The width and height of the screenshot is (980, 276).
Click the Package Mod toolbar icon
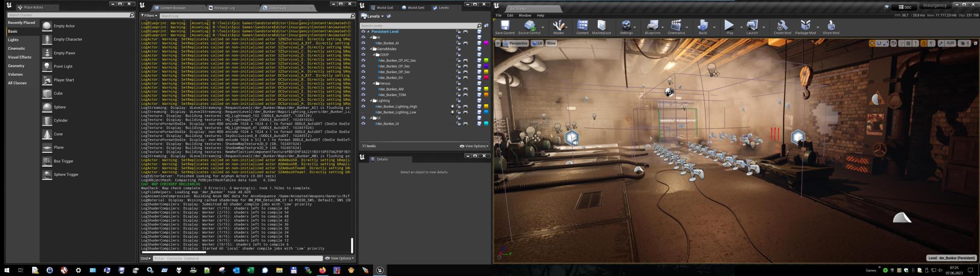point(805,27)
